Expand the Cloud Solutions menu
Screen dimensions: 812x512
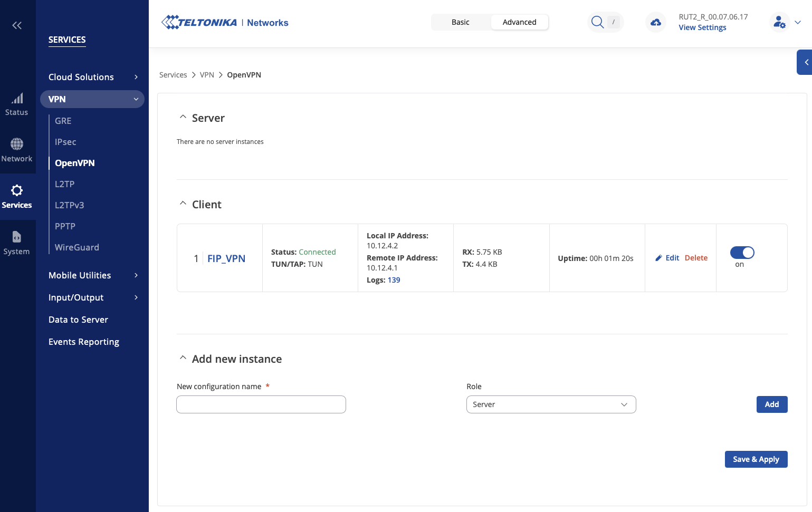tap(92, 77)
